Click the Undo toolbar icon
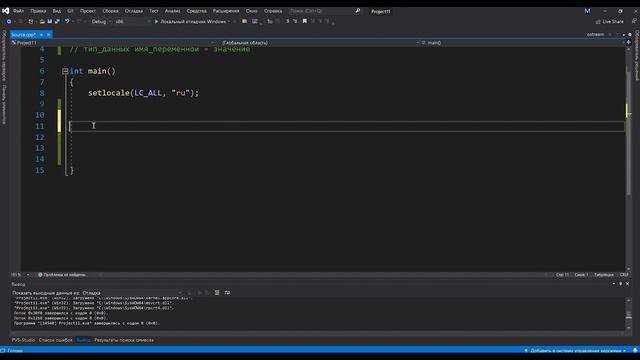Screen dimensions: 640x360 [x=67, y=22]
